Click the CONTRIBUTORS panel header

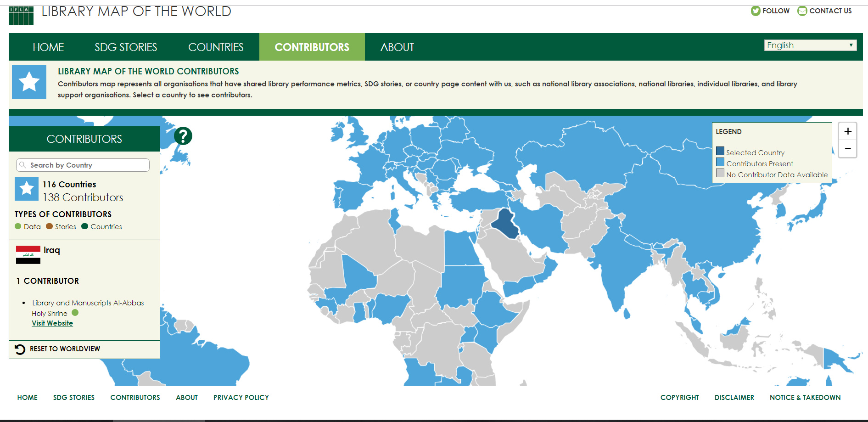84,139
